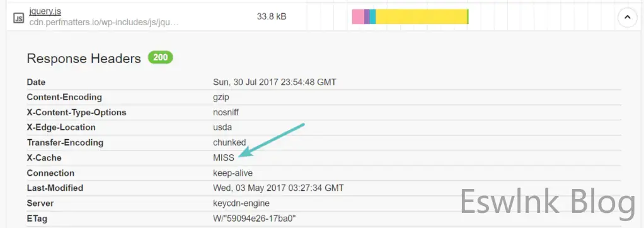
Task: Select the Server keycdn-engine value
Action: click(x=241, y=203)
